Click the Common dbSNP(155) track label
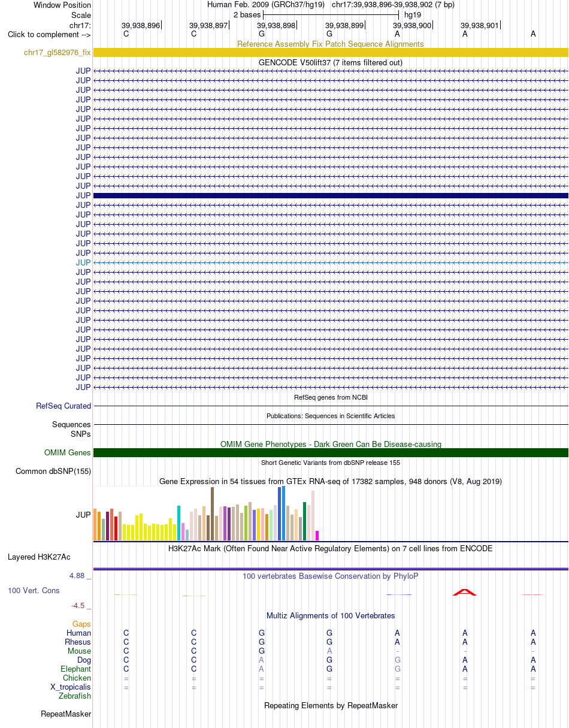Screen dimensions: 569x728 click(53, 472)
